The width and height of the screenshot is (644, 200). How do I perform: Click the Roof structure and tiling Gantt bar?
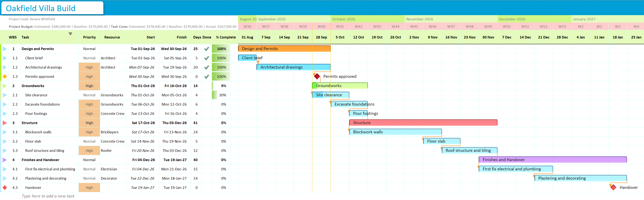pyautogui.click(x=470, y=150)
